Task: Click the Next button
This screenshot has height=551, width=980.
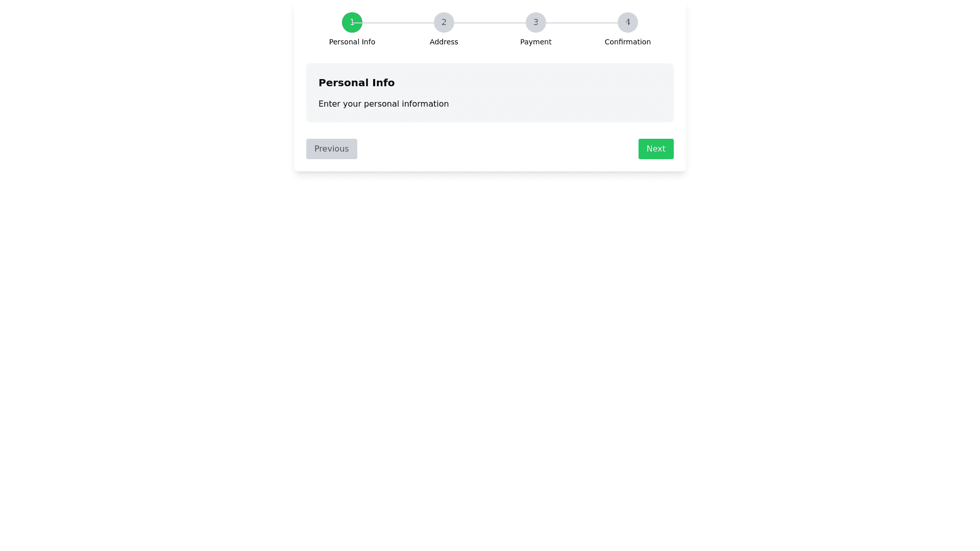Action: (x=655, y=149)
